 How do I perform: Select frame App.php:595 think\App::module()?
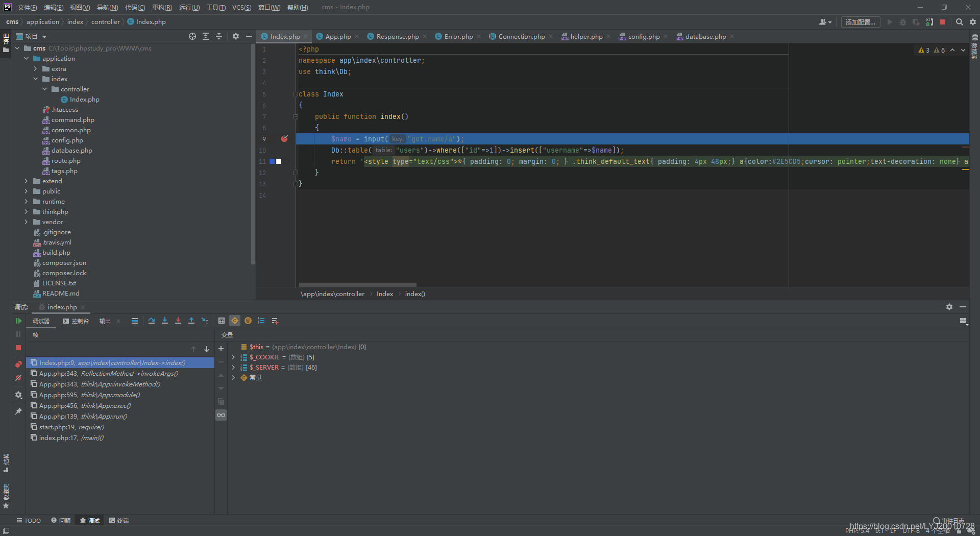click(120, 395)
